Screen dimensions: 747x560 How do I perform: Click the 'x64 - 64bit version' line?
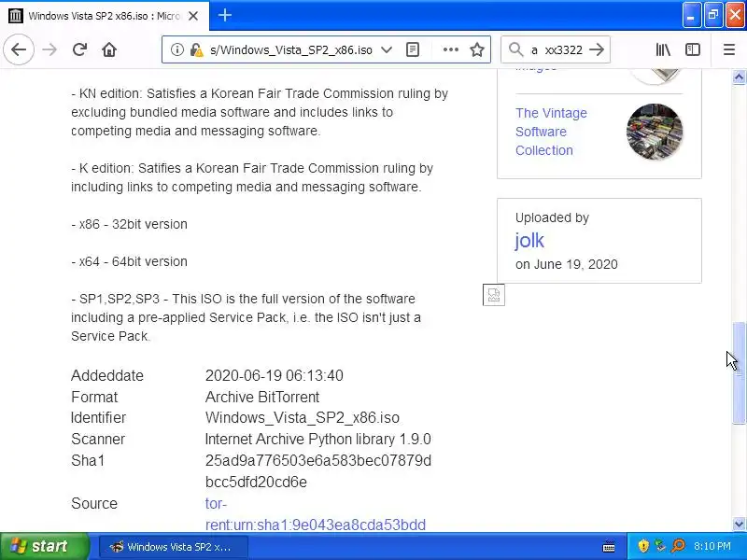click(129, 261)
